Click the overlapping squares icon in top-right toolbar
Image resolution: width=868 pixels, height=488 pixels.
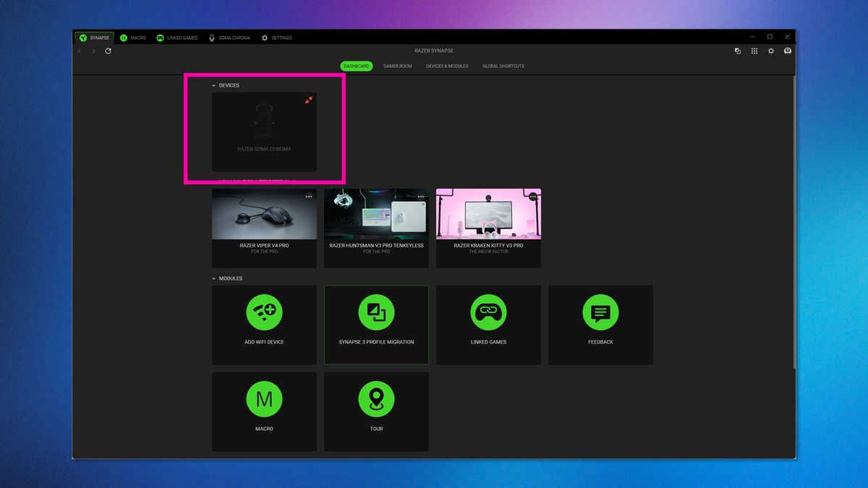click(x=738, y=51)
